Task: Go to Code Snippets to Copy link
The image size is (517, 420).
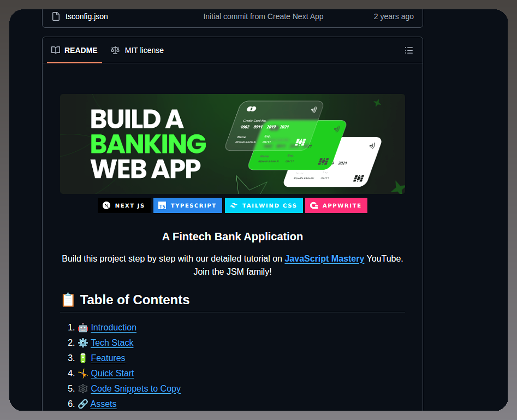Action: [135, 388]
